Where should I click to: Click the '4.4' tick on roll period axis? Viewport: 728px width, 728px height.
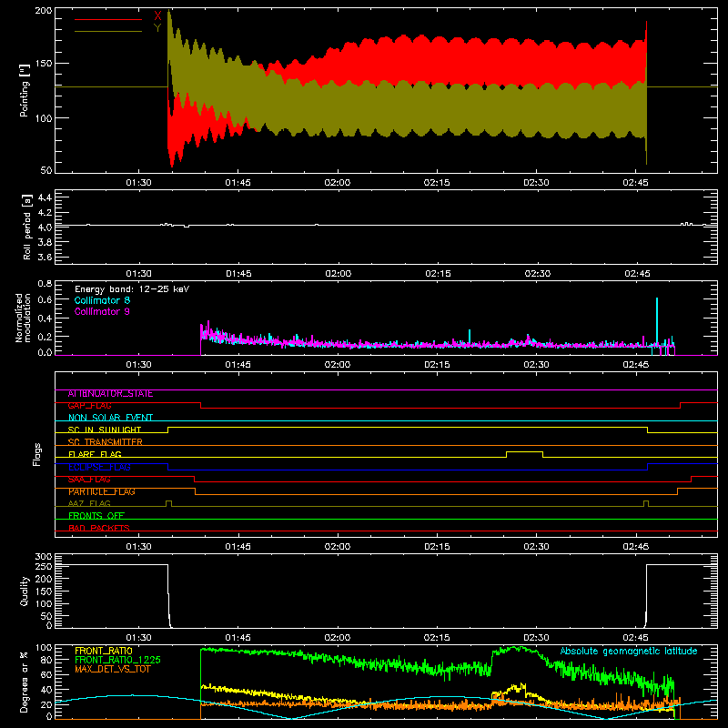[x=45, y=197]
